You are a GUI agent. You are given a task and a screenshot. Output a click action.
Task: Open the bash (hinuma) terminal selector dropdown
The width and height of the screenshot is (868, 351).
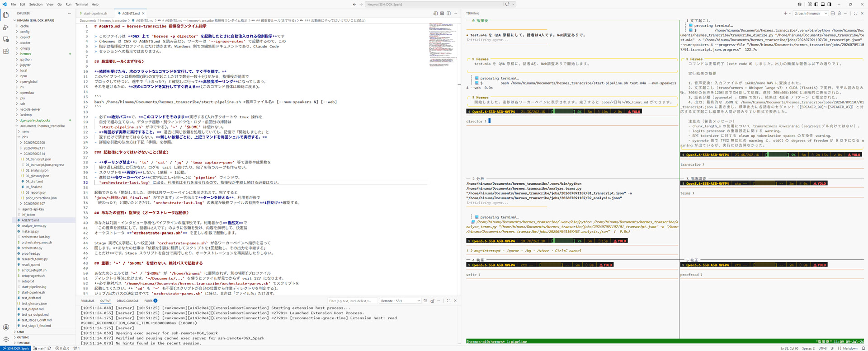click(811, 14)
